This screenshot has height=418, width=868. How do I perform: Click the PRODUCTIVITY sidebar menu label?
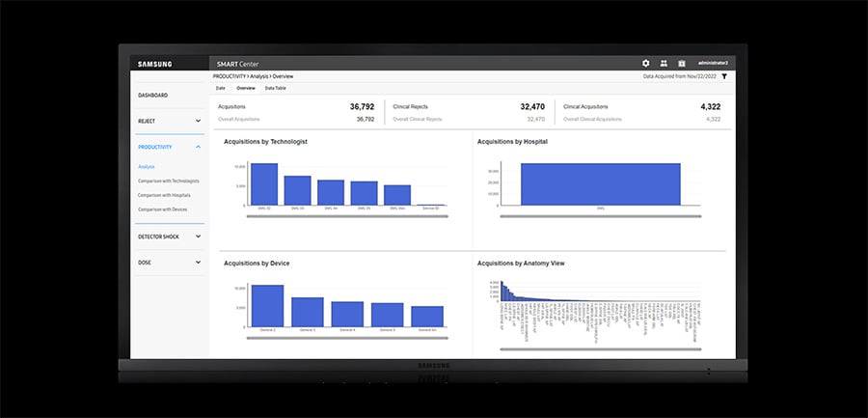coord(155,148)
